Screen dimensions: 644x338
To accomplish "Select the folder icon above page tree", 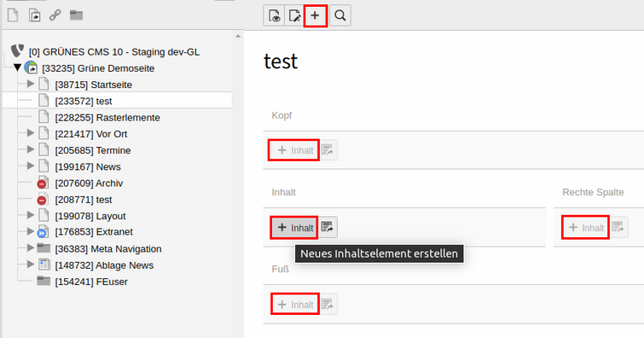I will pyautogui.click(x=76, y=15).
